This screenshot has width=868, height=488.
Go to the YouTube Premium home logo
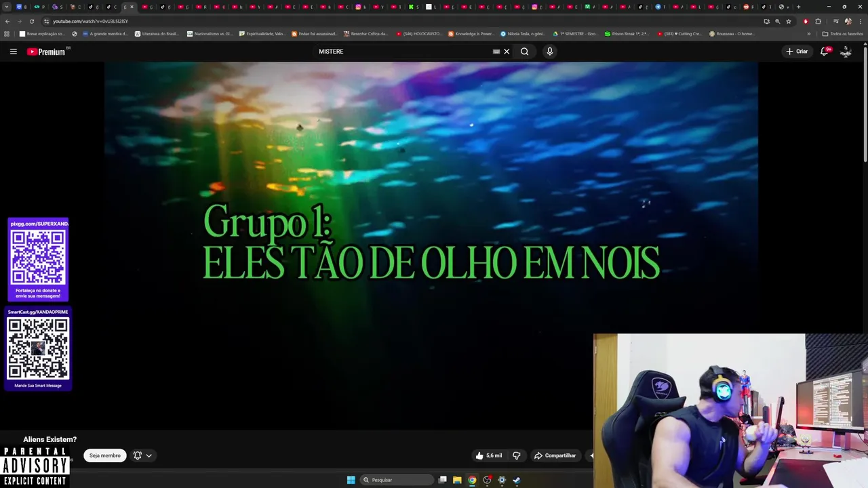click(x=47, y=52)
